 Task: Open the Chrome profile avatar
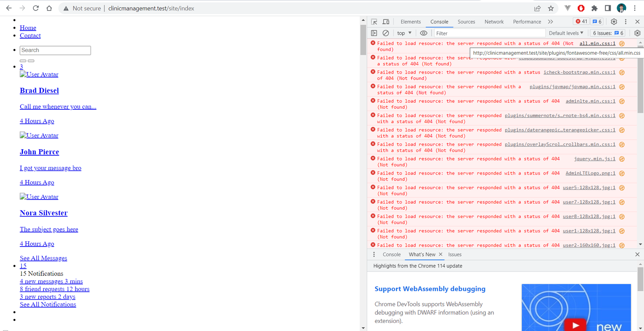click(621, 8)
